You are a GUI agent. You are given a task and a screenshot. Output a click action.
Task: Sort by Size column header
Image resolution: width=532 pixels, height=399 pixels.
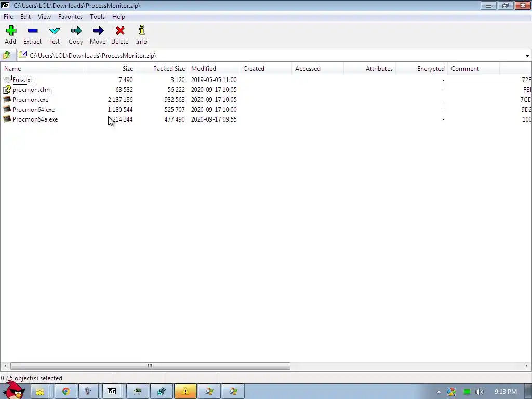110,68
